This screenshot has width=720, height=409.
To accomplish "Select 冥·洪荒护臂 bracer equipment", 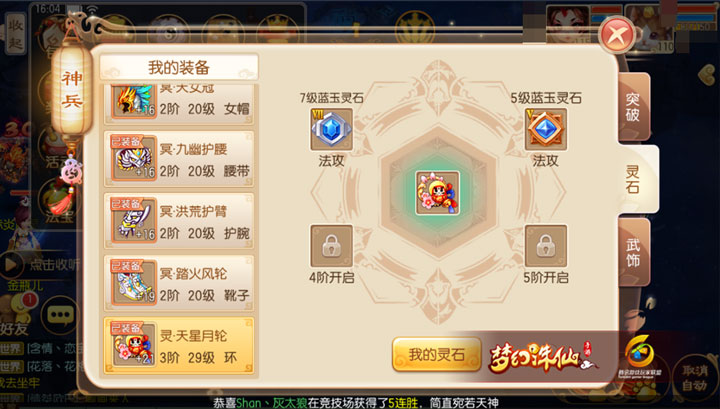I will click(179, 222).
